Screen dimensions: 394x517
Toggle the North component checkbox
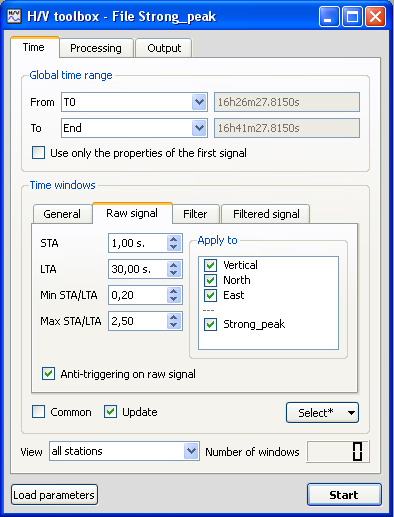pos(210,280)
